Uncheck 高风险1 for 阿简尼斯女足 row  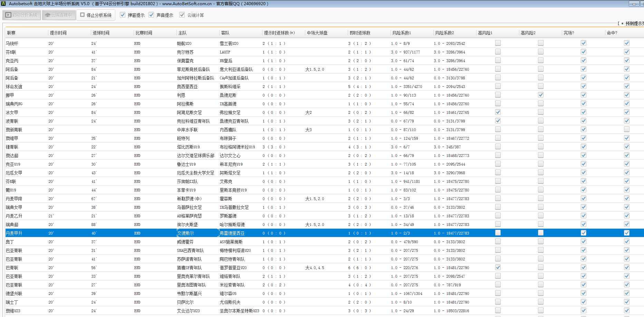click(498, 112)
